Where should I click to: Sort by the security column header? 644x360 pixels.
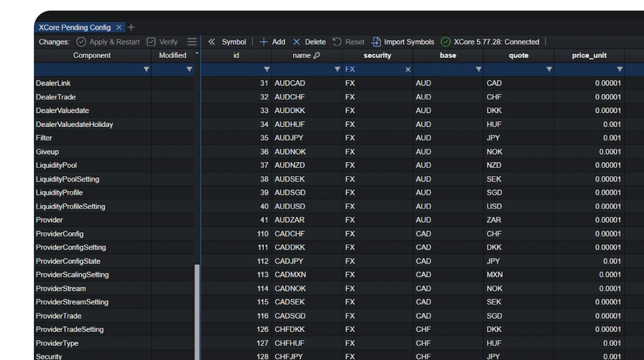coord(377,56)
